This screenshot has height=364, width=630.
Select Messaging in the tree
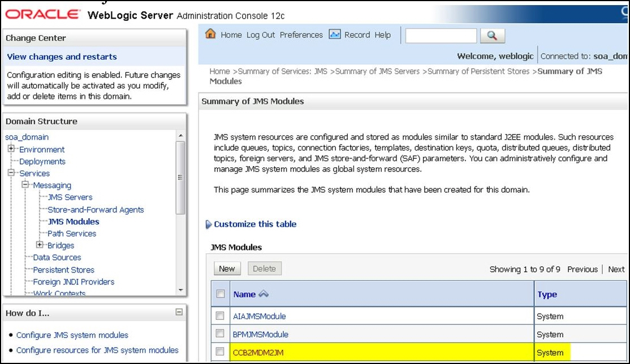pos(52,185)
